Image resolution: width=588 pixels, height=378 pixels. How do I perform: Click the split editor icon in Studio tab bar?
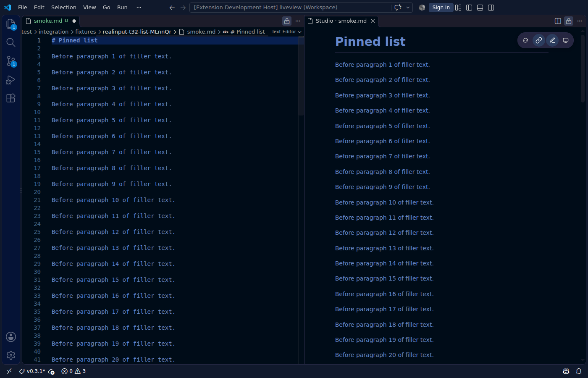(558, 21)
